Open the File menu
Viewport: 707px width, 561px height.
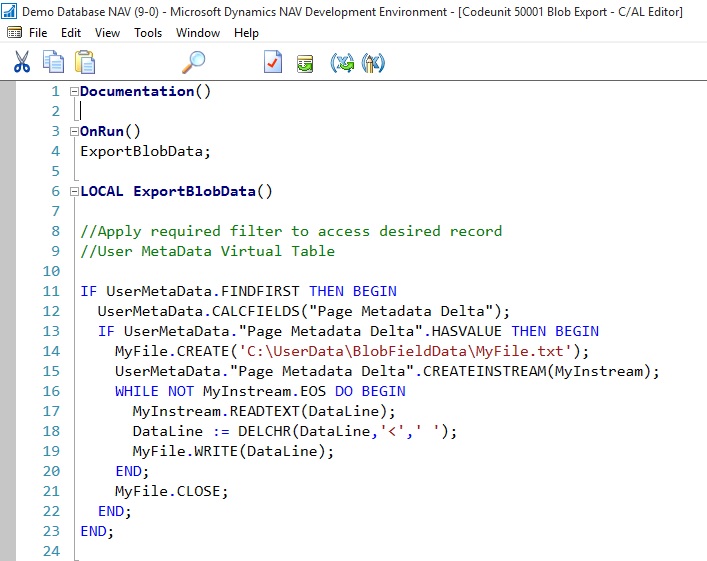38,33
